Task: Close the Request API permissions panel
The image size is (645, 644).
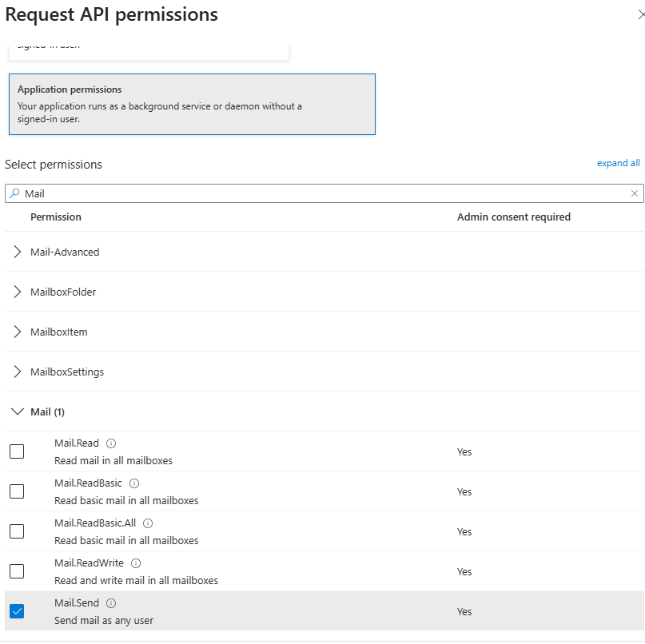Action: (640, 15)
